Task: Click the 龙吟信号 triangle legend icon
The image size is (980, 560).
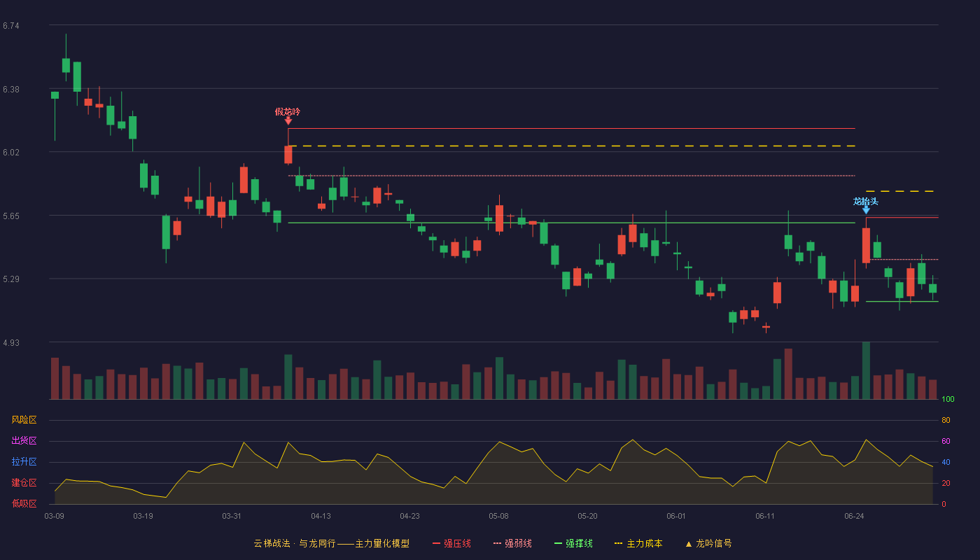Action: tap(688, 544)
